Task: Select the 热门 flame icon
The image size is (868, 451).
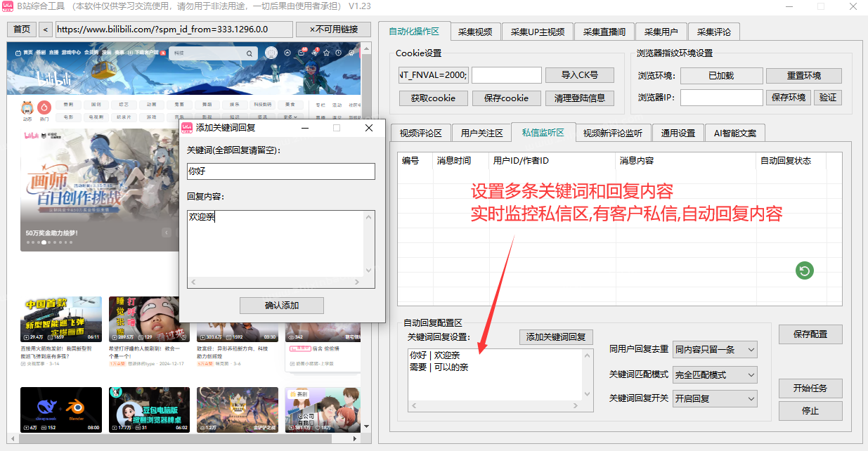Action: click(44, 108)
